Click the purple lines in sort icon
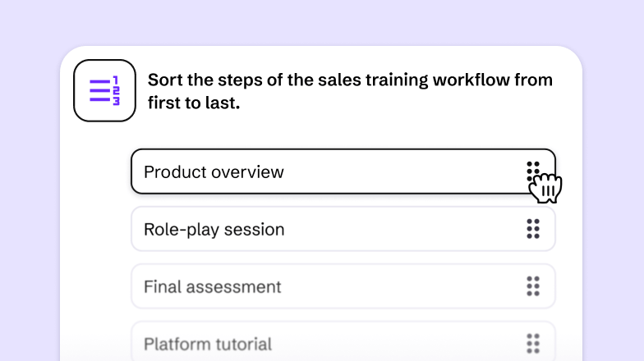Viewport: 644px width, 361px height. pos(99,91)
